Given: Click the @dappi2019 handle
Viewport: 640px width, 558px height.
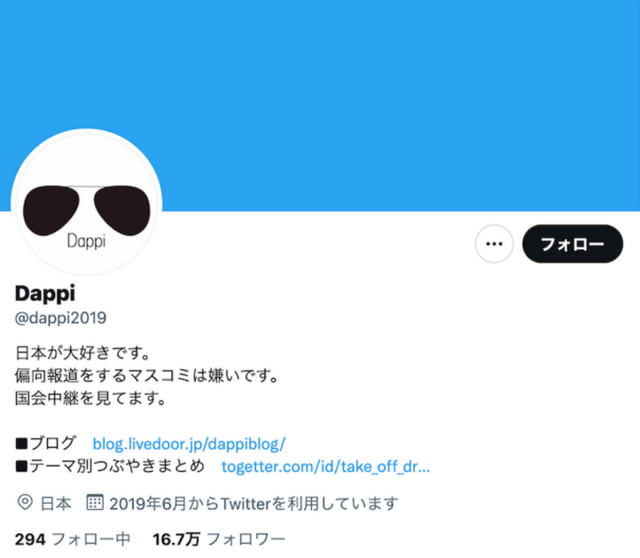Looking at the screenshot, I should [x=60, y=318].
